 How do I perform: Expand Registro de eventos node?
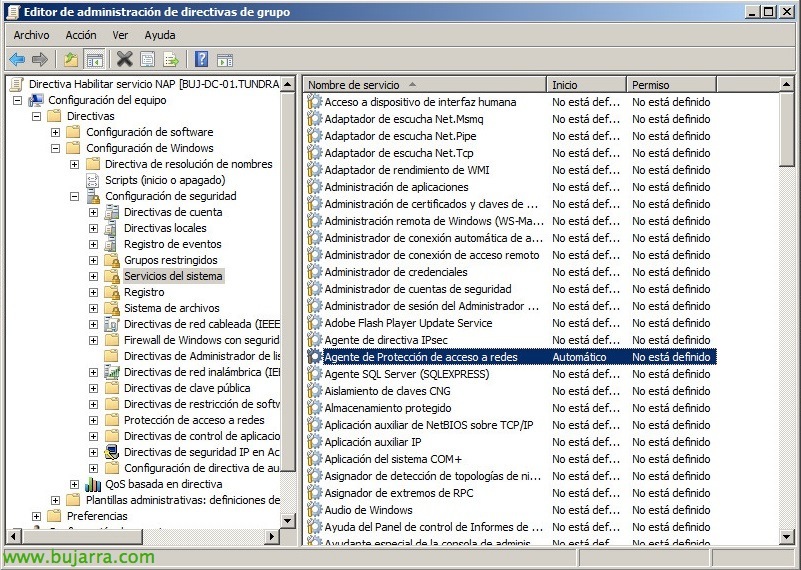click(x=93, y=244)
